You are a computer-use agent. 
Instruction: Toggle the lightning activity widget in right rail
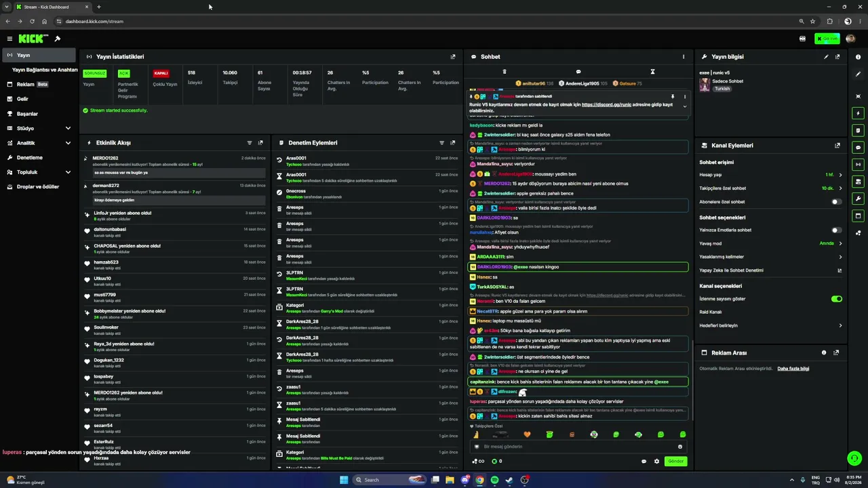click(859, 113)
